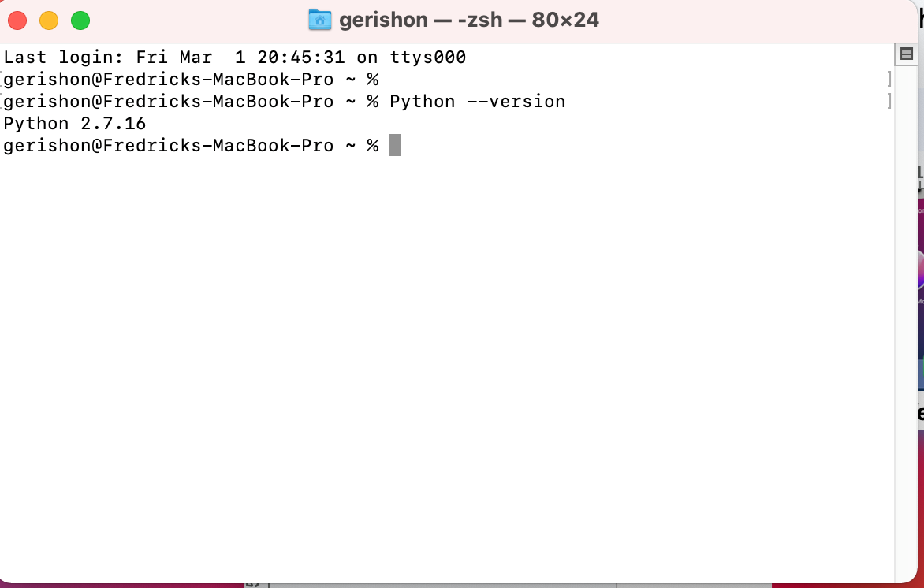Click the terminal's vertical scrollbar track

907,315
